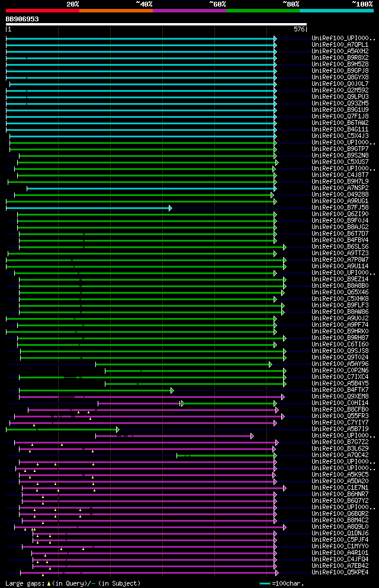379x588 pixels.
Task: Open hit UniRef100_C0P2N6
Action: [340, 370]
